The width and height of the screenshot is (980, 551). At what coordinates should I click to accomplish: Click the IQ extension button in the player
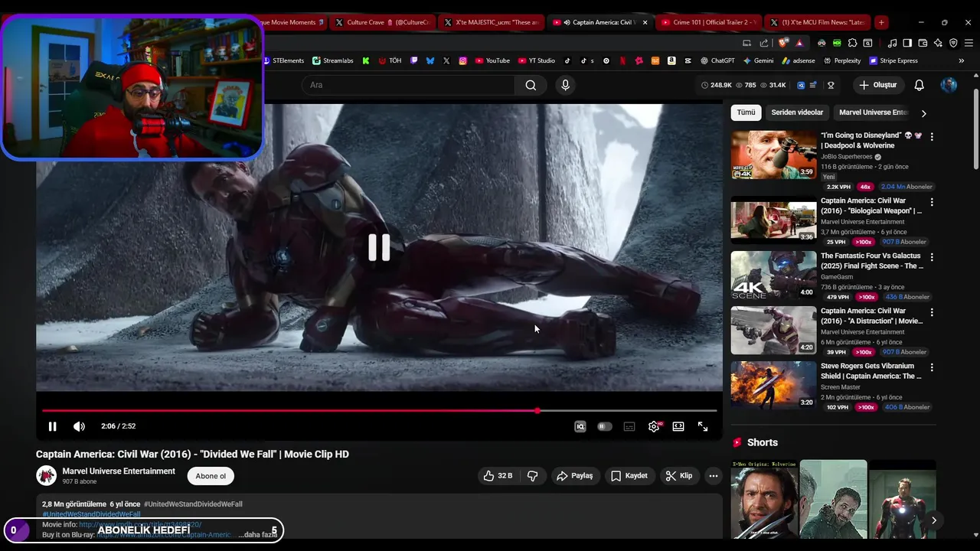[580, 426]
